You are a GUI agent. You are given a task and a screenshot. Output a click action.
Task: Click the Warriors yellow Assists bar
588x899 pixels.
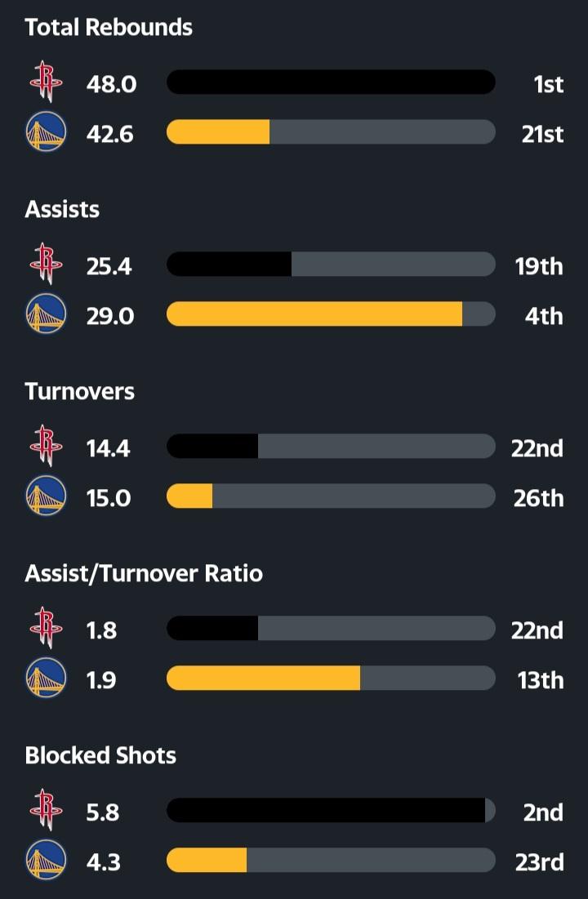click(314, 315)
